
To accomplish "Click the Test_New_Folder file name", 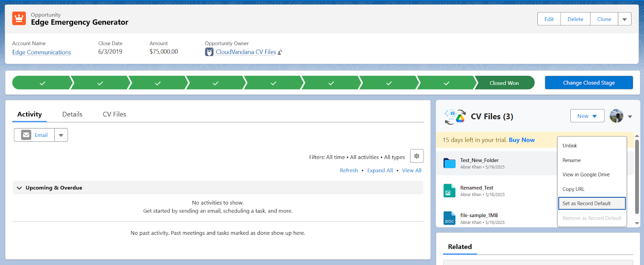I will click(479, 160).
